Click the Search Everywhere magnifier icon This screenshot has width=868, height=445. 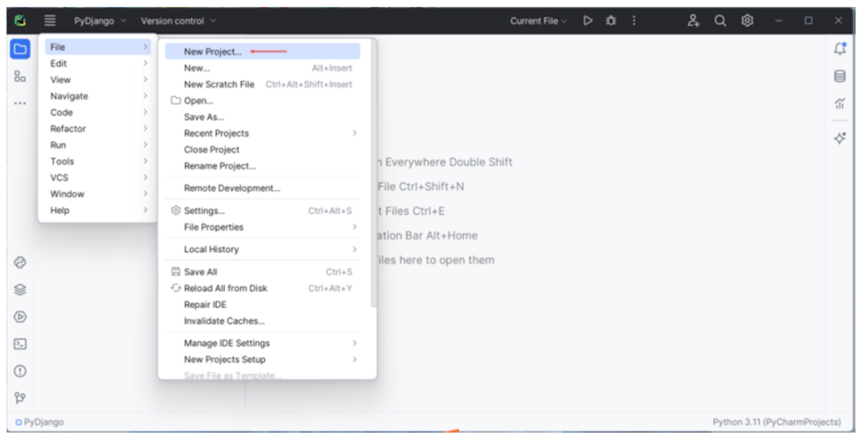tap(720, 21)
